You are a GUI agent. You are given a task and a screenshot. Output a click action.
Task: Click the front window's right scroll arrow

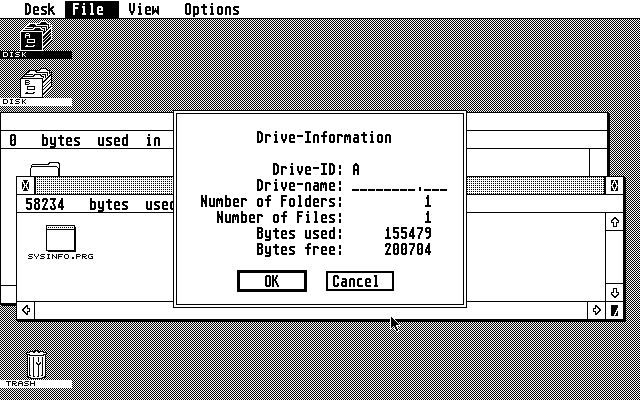pos(596,310)
